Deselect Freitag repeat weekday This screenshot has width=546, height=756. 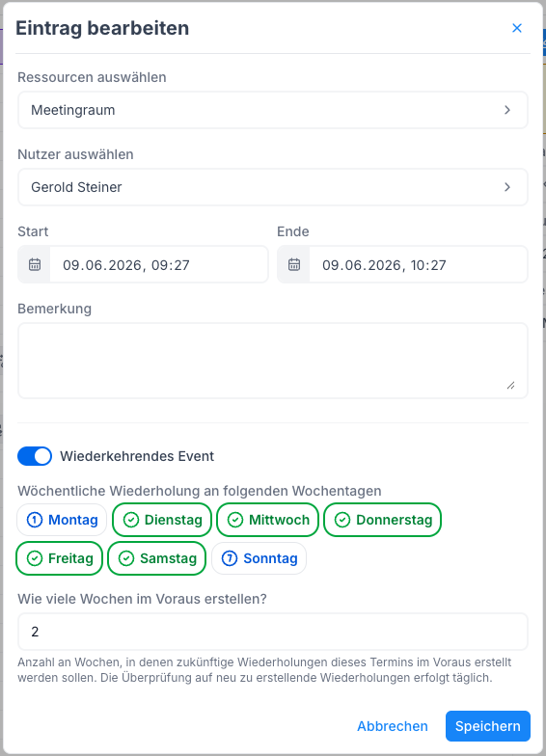tap(60, 558)
